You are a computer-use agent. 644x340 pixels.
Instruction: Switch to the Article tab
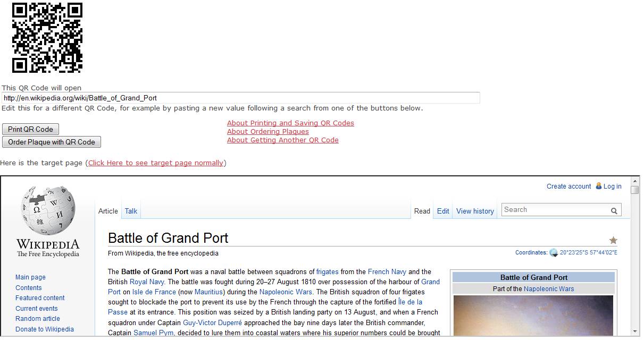[108, 211]
